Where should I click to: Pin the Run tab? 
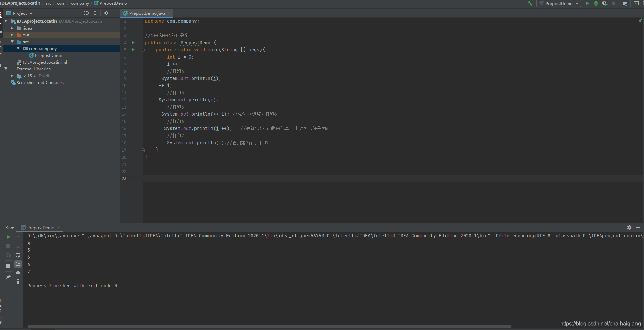point(8,277)
